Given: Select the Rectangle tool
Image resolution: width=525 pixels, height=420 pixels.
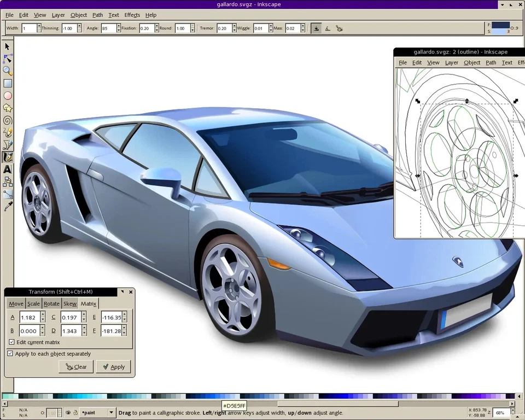Looking at the screenshot, I should point(8,83).
